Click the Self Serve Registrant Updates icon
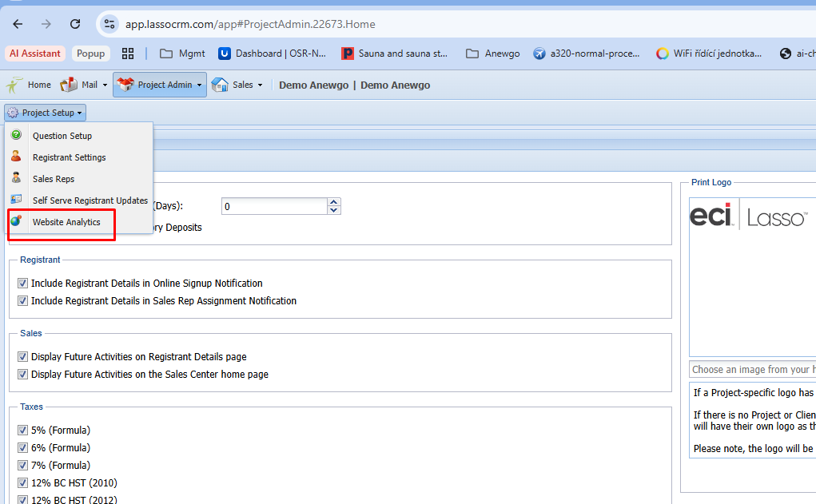 16,200
